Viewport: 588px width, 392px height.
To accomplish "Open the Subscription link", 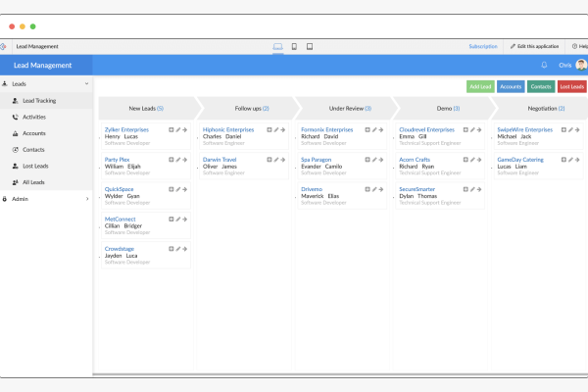I will click(482, 46).
